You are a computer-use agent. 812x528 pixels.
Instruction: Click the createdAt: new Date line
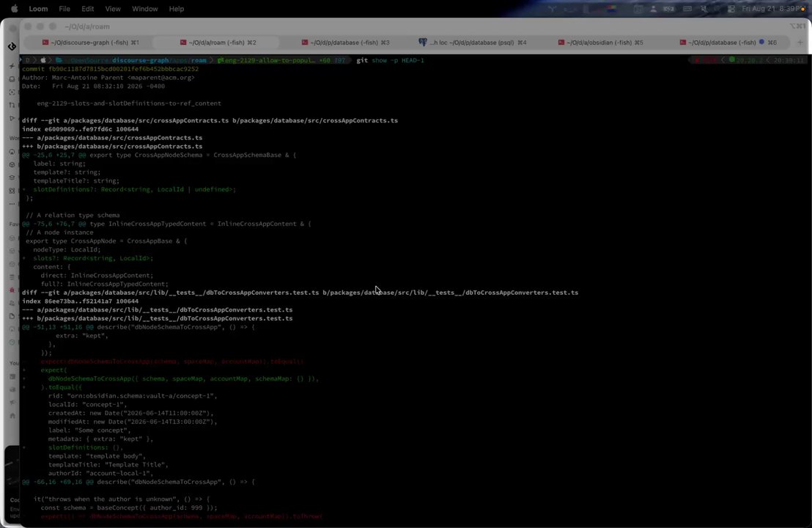[130, 413]
